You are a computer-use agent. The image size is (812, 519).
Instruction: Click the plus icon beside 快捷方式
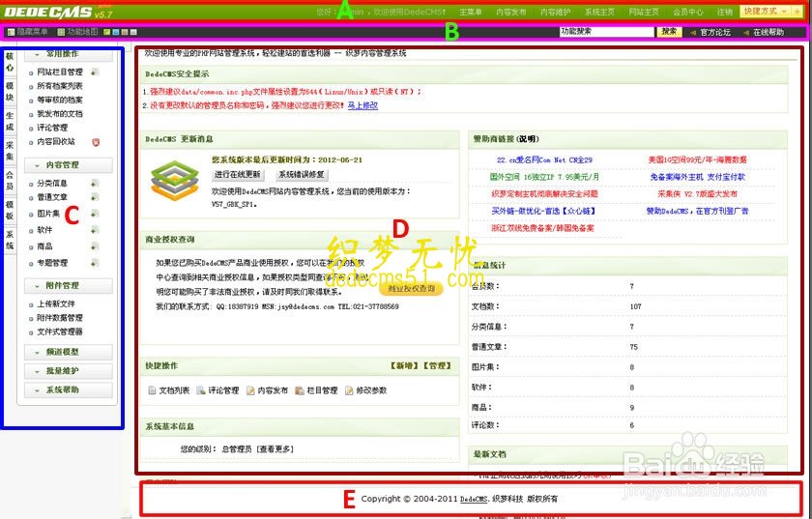797,11
